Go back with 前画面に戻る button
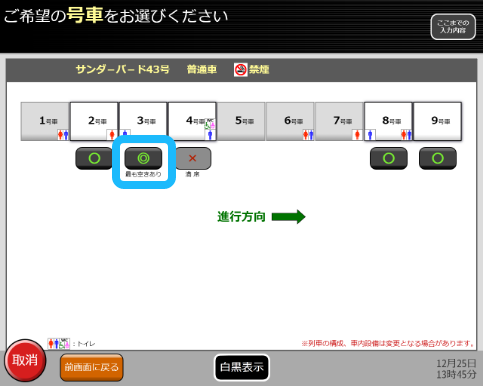Viewport: 483px width, 386px height. (x=92, y=367)
